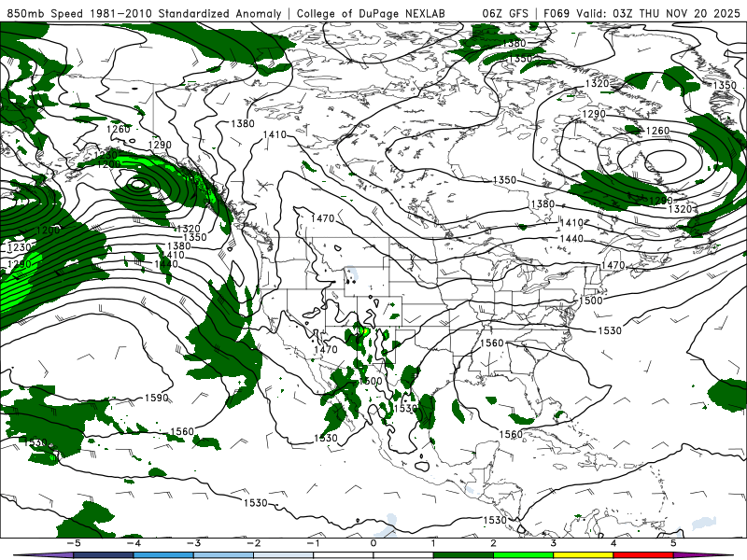Select the red color bar segment

tap(643, 555)
